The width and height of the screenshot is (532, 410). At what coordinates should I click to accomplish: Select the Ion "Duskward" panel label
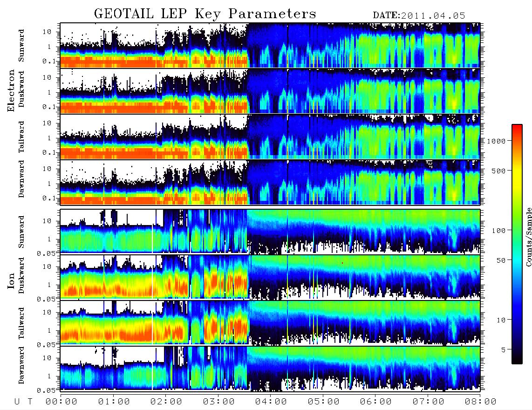click(x=21, y=276)
